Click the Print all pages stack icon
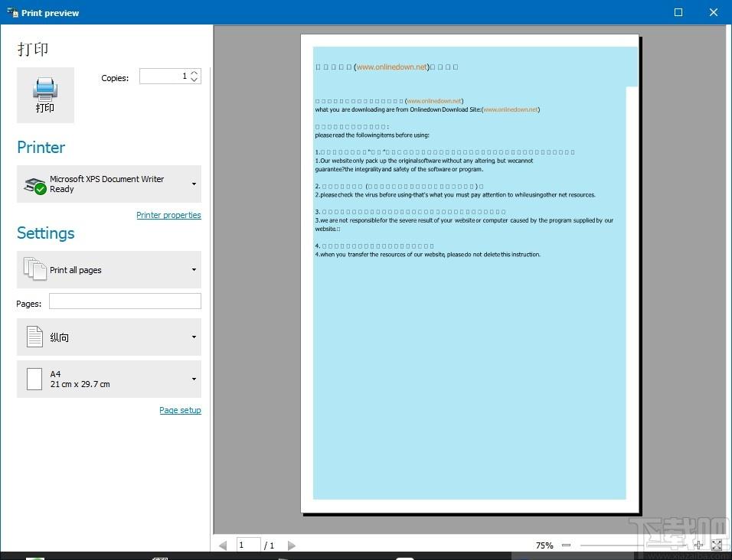732x560 pixels. [35, 269]
